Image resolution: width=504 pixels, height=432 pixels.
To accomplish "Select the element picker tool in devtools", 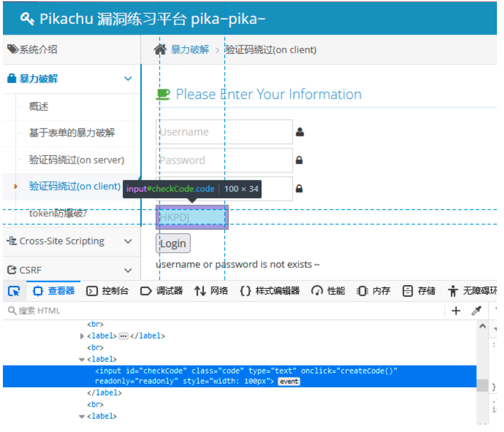I will pyautogui.click(x=14, y=291).
